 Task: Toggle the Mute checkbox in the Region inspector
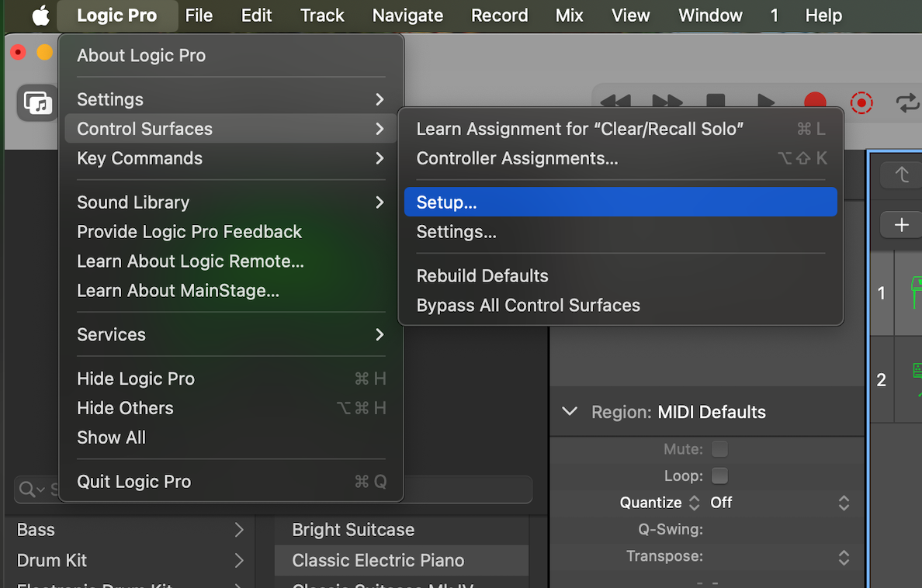(719, 448)
